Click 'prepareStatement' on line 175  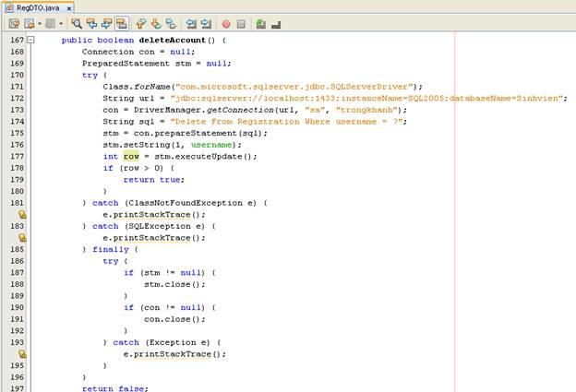click(196, 133)
